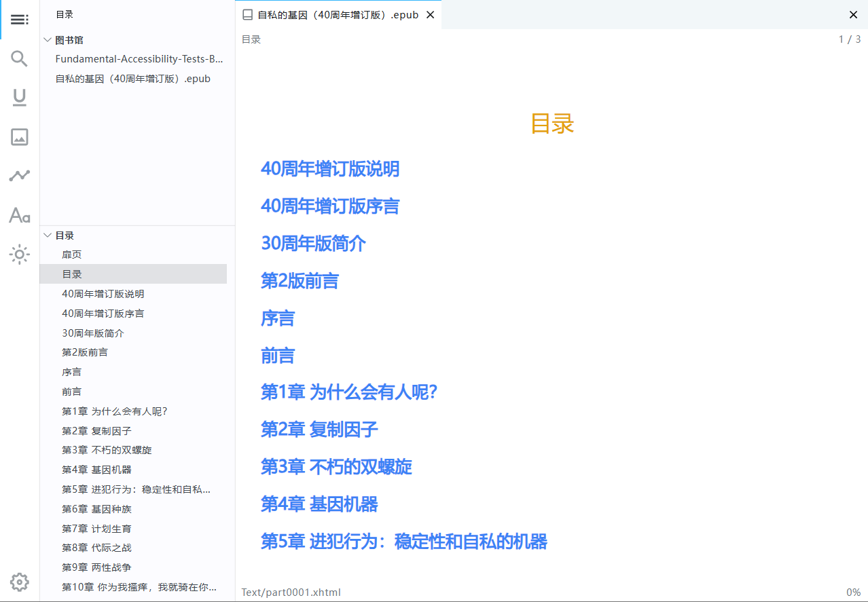Open the font settings Aa icon
Screen dimensions: 868x602
(x=20, y=216)
